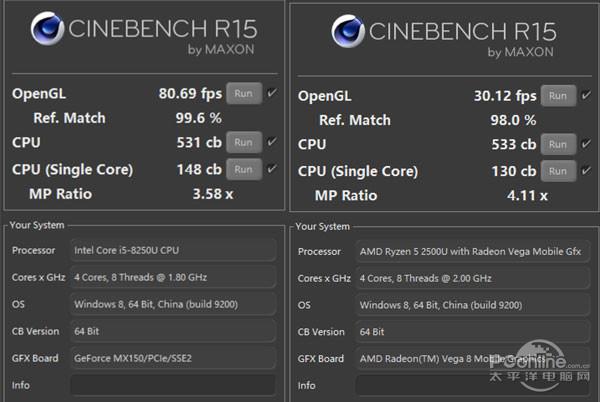Toggle the CPU checkbox in the left panel
Viewport: 600px width, 402px height.
coord(272,143)
